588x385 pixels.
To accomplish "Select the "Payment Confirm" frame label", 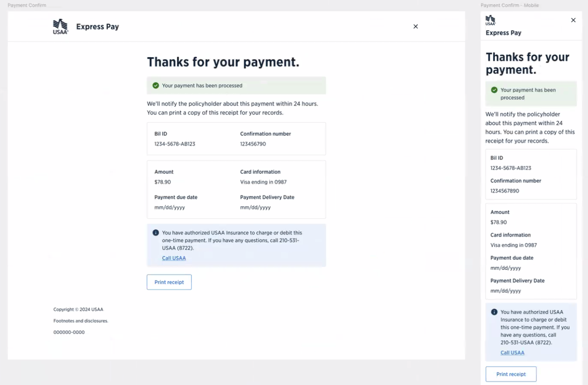I will 27,5.
